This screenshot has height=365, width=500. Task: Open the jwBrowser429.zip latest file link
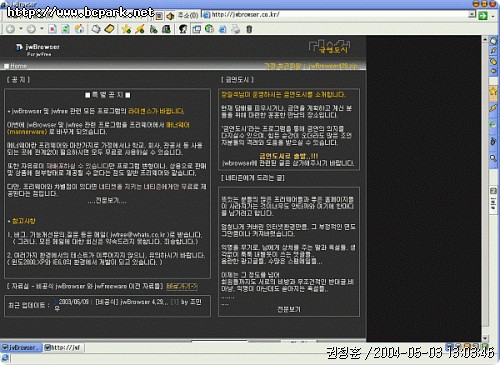[x=310, y=66]
